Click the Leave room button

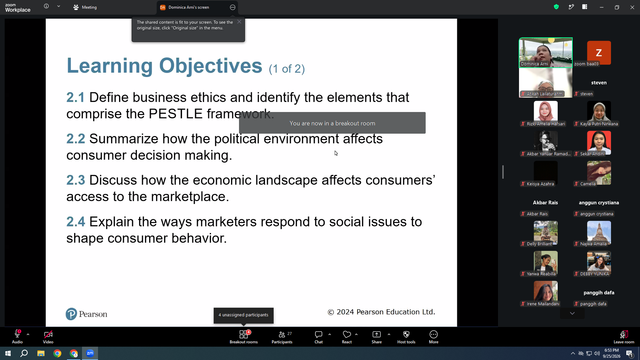[624, 337]
